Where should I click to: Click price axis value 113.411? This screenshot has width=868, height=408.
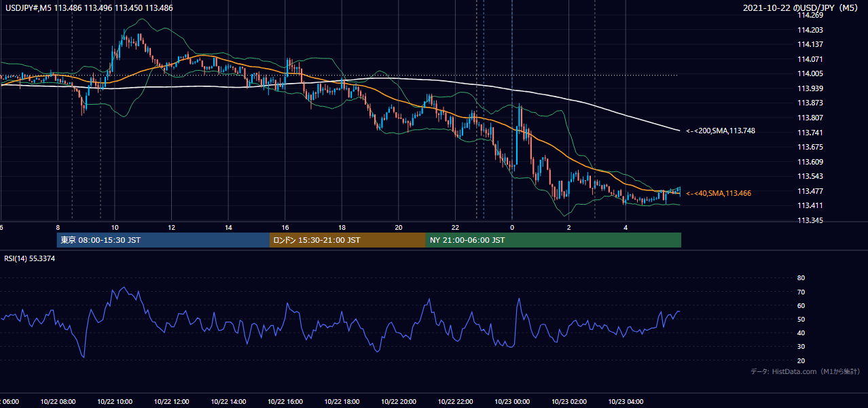810,205
